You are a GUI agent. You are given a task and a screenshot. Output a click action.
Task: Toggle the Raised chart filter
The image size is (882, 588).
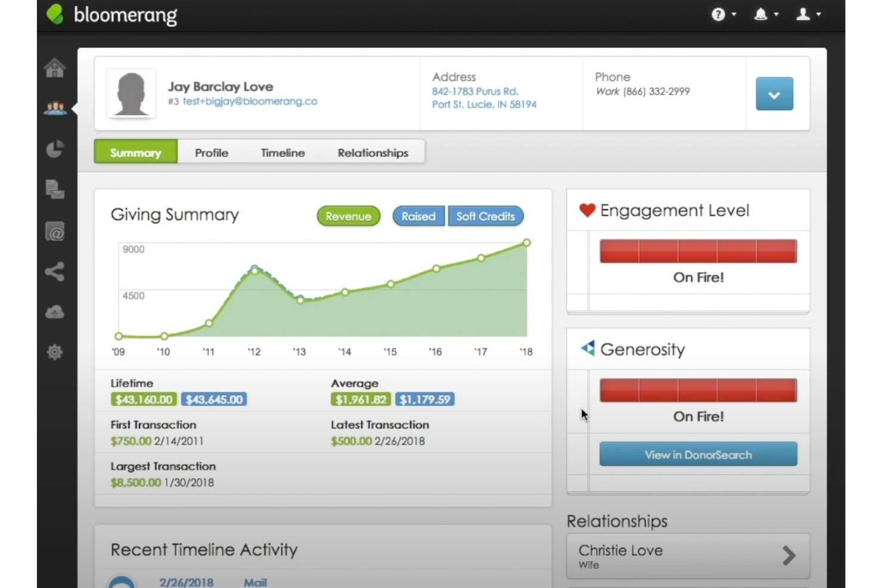(x=418, y=216)
